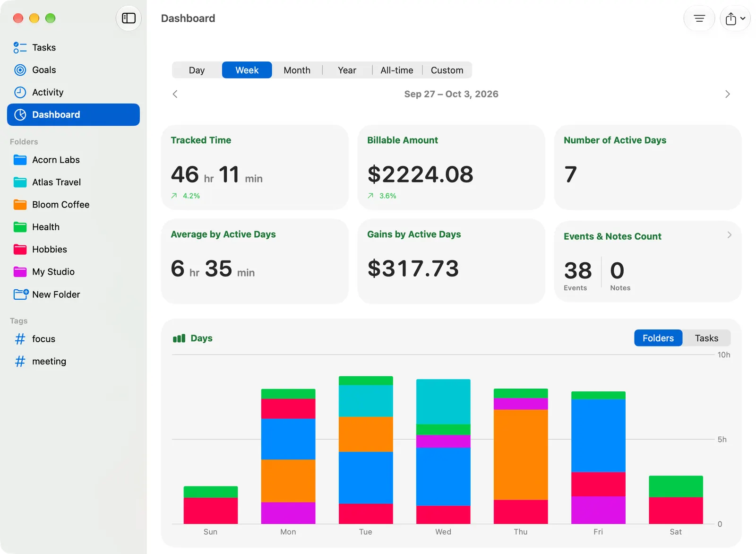The width and height of the screenshot is (756, 554).
Task: Click Tracked Time trend arrow icon
Action: coord(174,196)
